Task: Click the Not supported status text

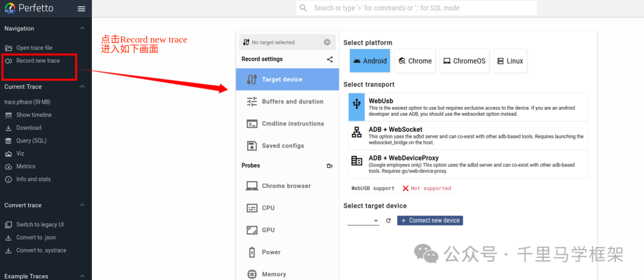Action: coord(431,188)
